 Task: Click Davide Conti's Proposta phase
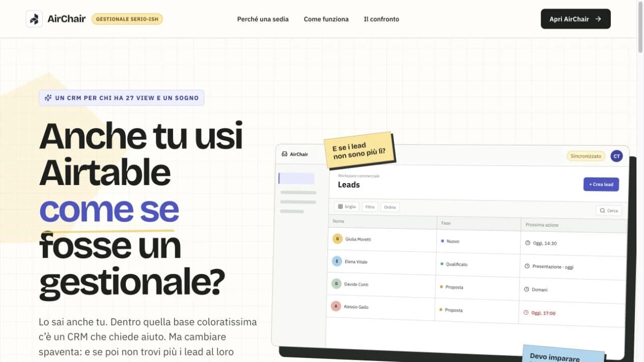tap(452, 287)
